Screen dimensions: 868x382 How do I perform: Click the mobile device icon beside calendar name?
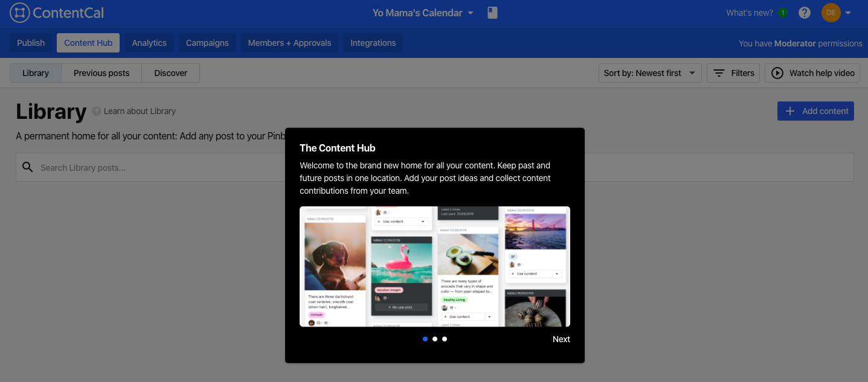click(492, 12)
